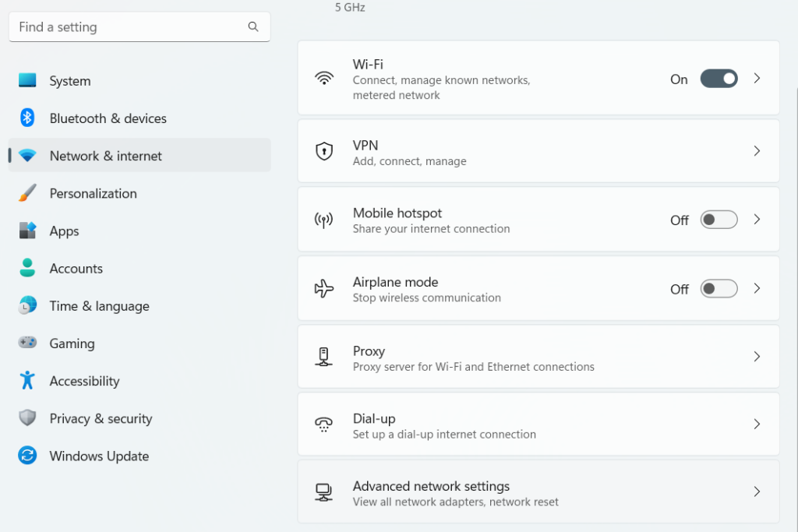The height and width of the screenshot is (532, 798).
Task: Go to System settings category
Action: tap(139, 81)
